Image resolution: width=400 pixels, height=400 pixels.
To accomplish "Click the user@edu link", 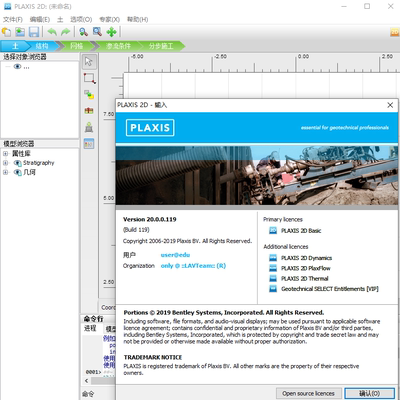I will tap(175, 255).
